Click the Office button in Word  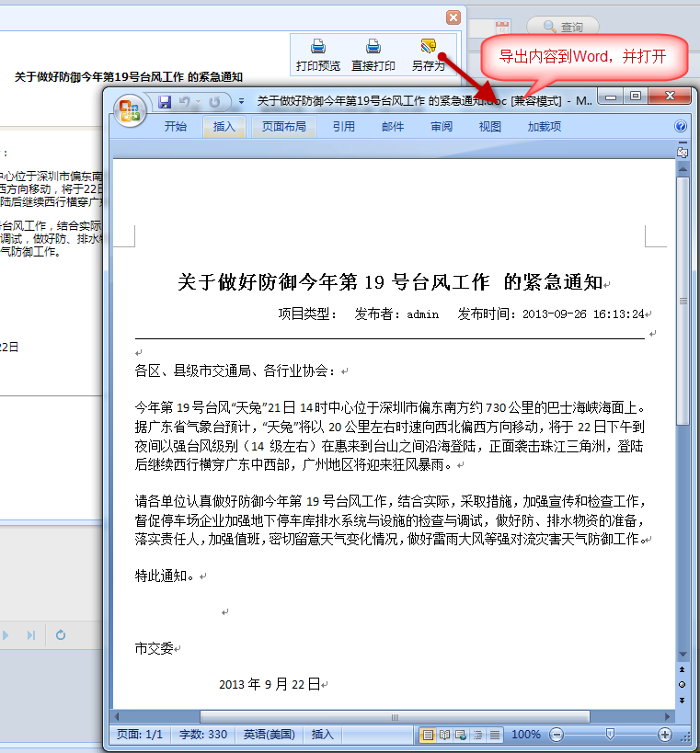tap(130, 110)
